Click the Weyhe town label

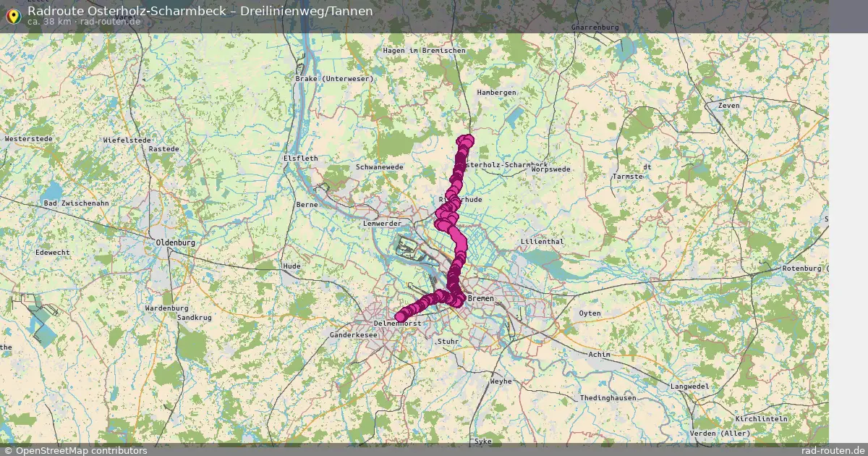[501, 381]
